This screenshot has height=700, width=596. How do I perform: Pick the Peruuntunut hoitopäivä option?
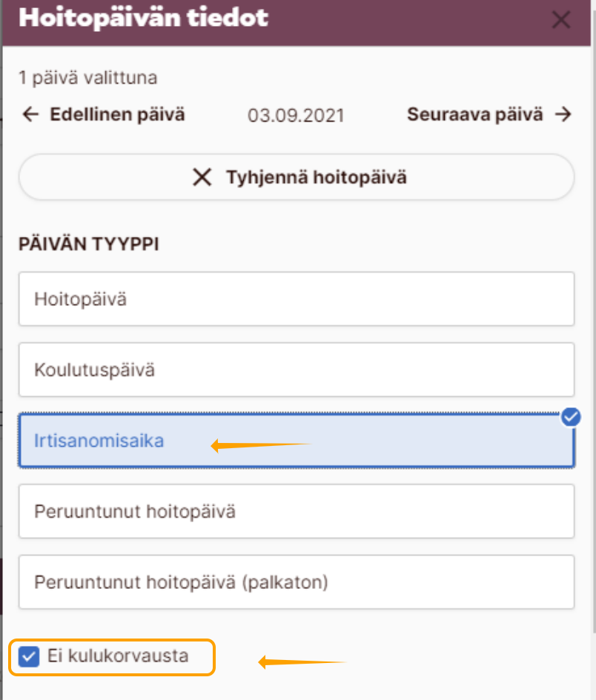(297, 511)
